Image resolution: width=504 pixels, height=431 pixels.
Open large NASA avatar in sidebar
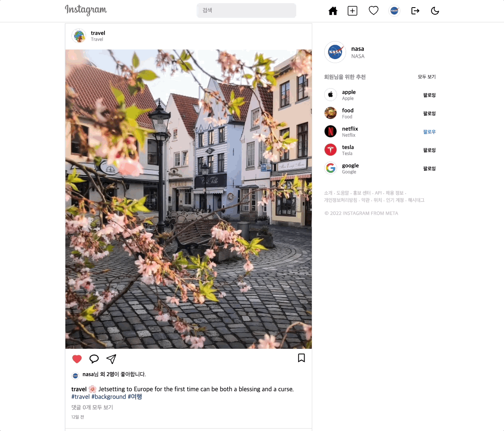coord(335,52)
